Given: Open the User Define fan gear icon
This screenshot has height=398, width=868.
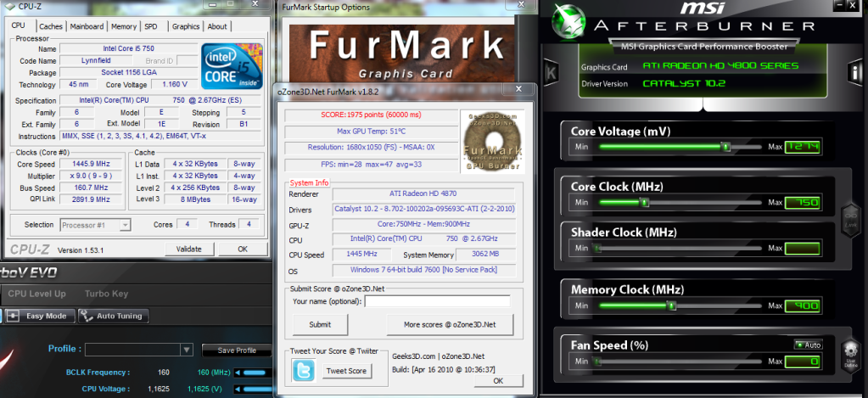Looking at the screenshot, I should pos(850,354).
